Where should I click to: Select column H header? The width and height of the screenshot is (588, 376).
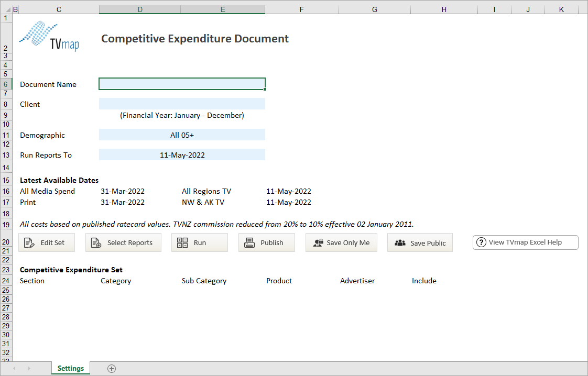(x=444, y=9)
